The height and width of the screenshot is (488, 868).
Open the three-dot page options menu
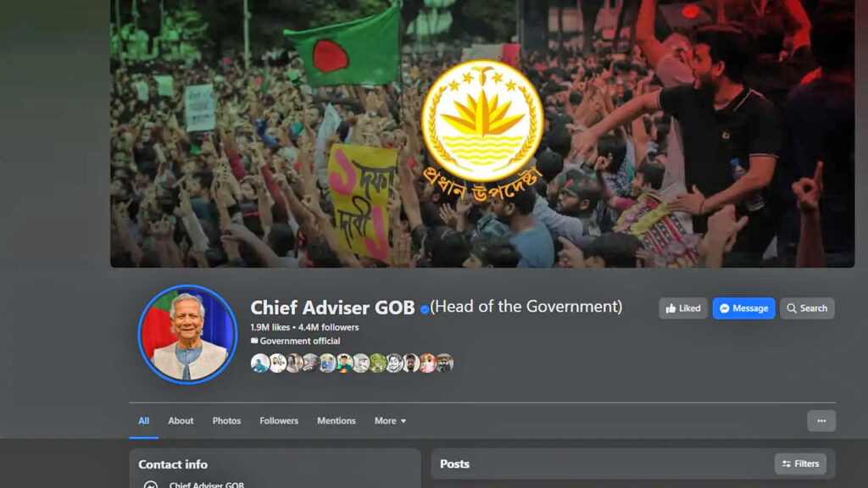click(x=821, y=421)
